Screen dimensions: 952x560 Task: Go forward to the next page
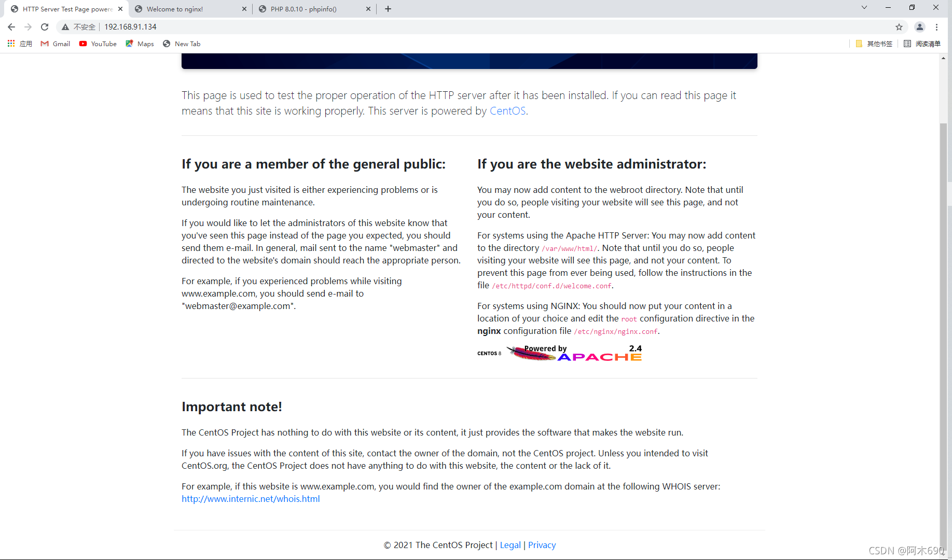pos(28,27)
